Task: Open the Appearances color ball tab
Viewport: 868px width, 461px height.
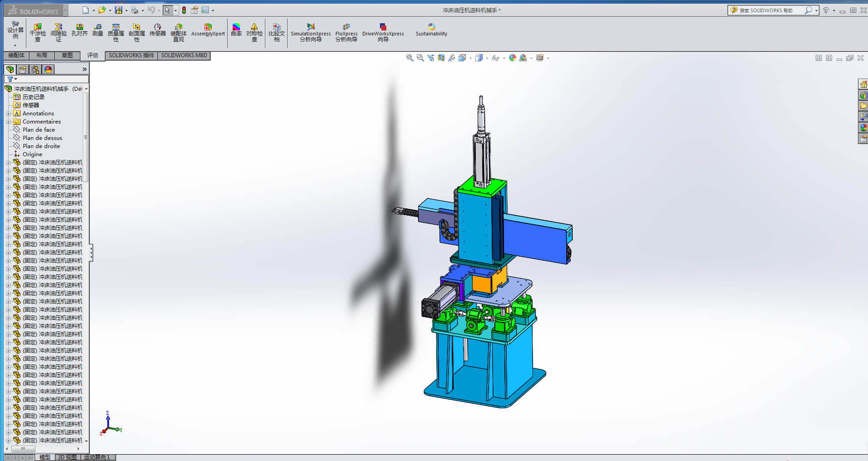Action: click(x=48, y=69)
